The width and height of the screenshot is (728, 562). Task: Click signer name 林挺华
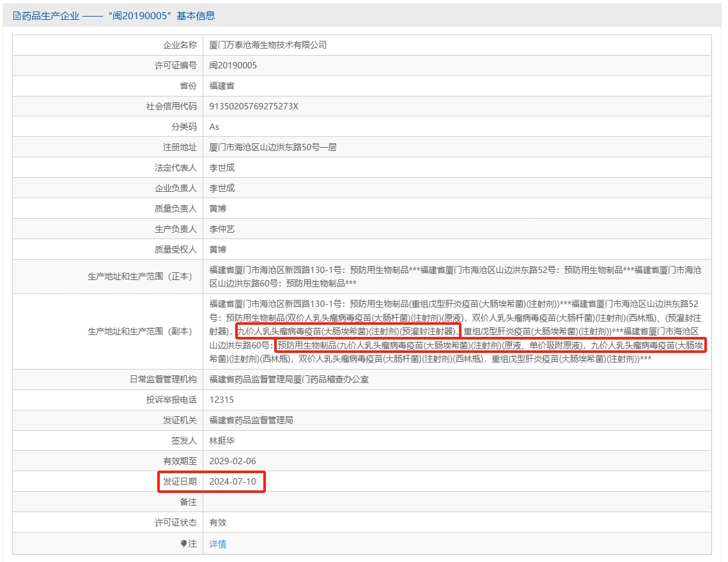pos(222,441)
